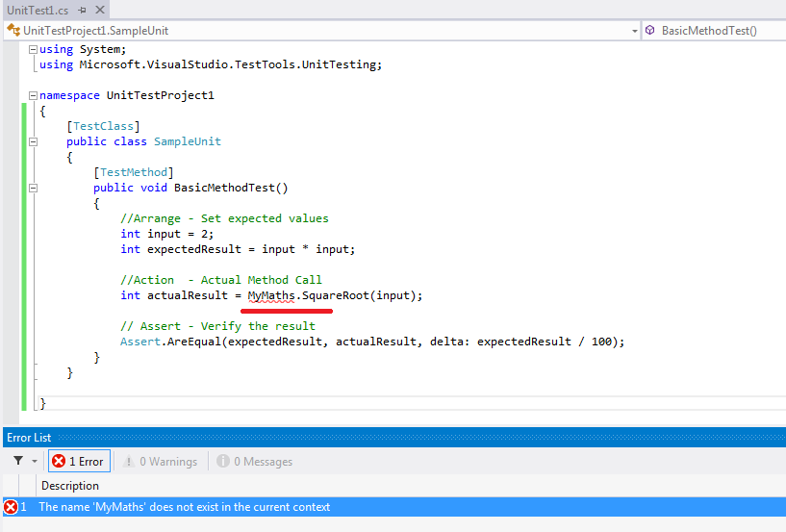Click the underlined MyMaths identifier in code

[271, 296]
